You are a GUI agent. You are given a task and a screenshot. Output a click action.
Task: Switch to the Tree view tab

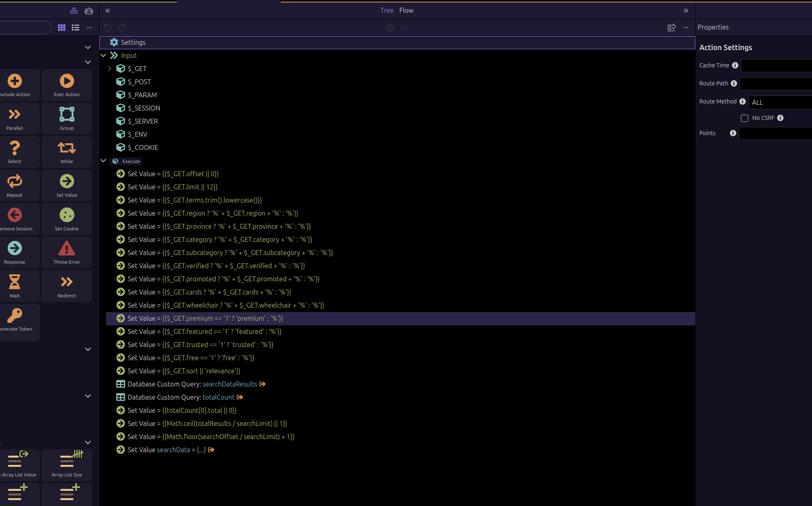387,10
